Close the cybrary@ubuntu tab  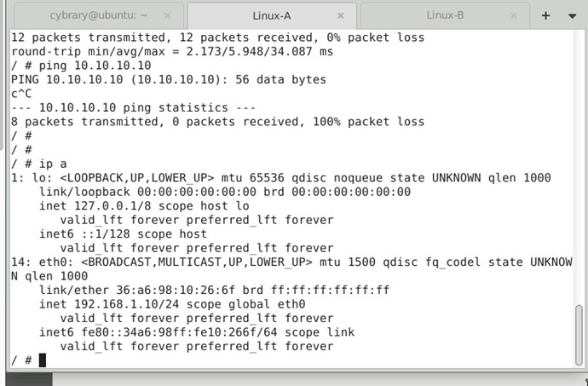(168, 14)
